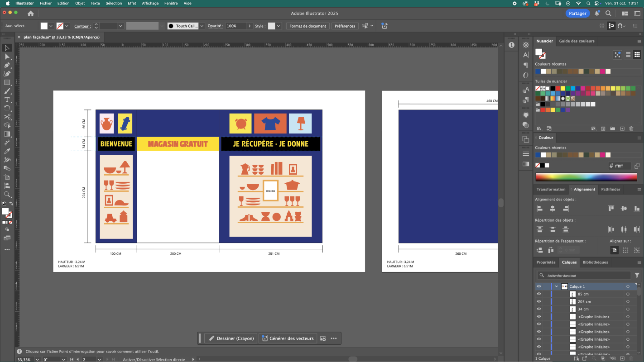This screenshot has height=362, width=644.
Task: Click the delete swatch trash icon
Action: [x=631, y=129]
